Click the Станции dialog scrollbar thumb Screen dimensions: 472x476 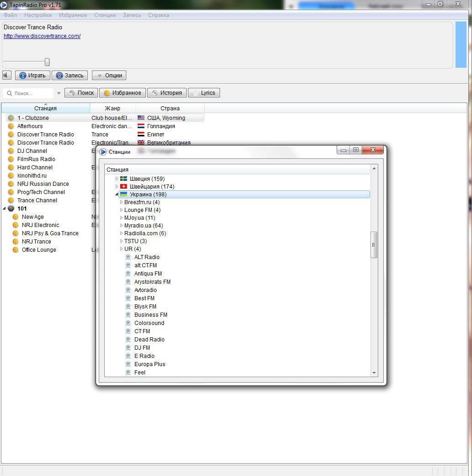(x=374, y=245)
